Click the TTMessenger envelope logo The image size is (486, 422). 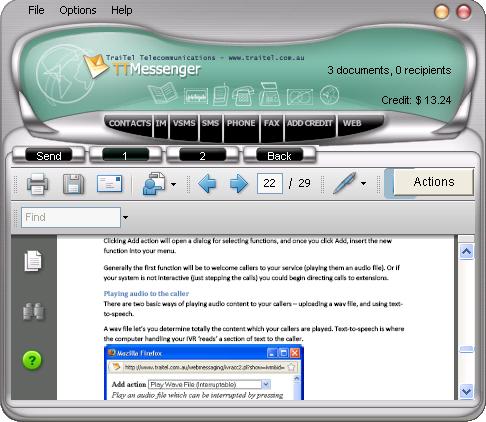(x=96, y=66)
